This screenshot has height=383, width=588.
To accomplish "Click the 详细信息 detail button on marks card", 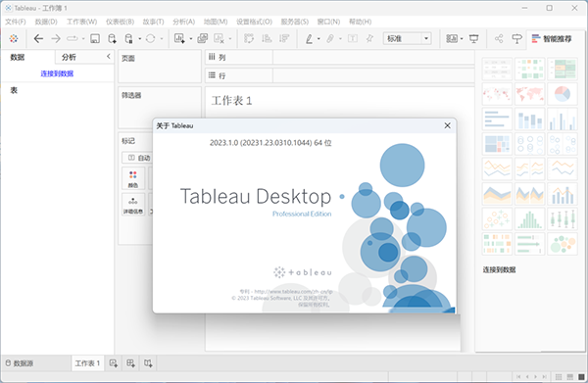I will pyautogui.click(x=133, y=205).
